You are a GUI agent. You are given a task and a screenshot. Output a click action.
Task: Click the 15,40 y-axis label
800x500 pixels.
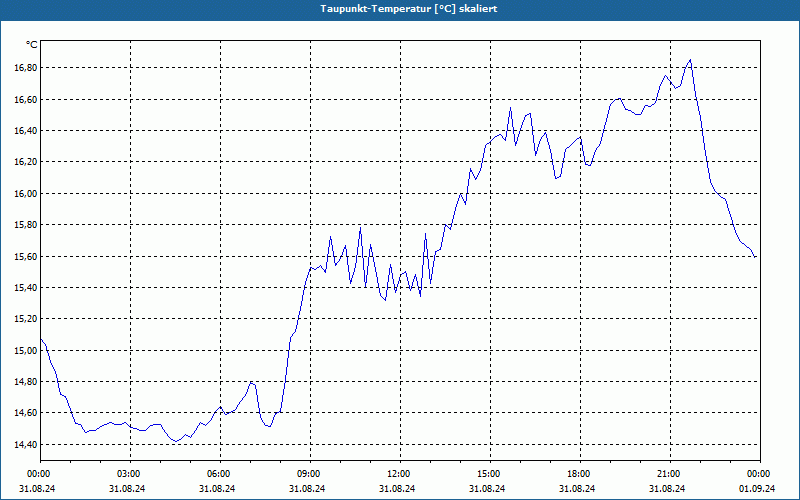pyautogui.click(x=26, y=288)
